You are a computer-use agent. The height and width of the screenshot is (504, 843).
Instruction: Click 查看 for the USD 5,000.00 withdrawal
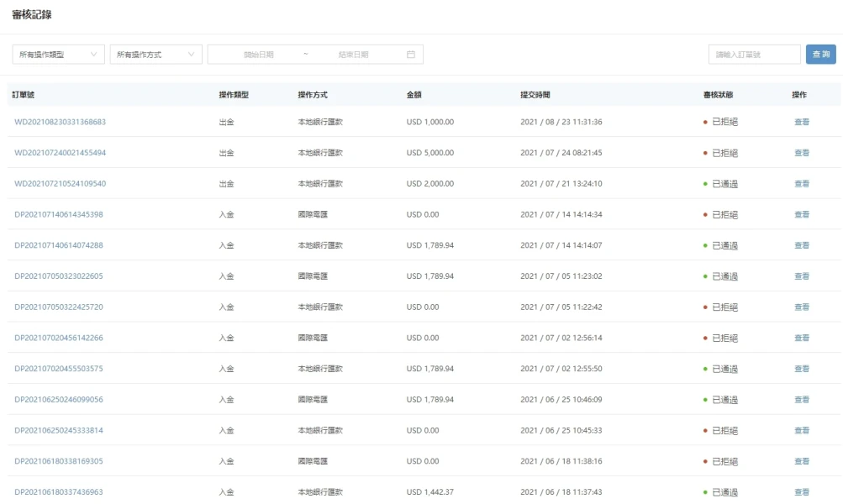[802, 153]
